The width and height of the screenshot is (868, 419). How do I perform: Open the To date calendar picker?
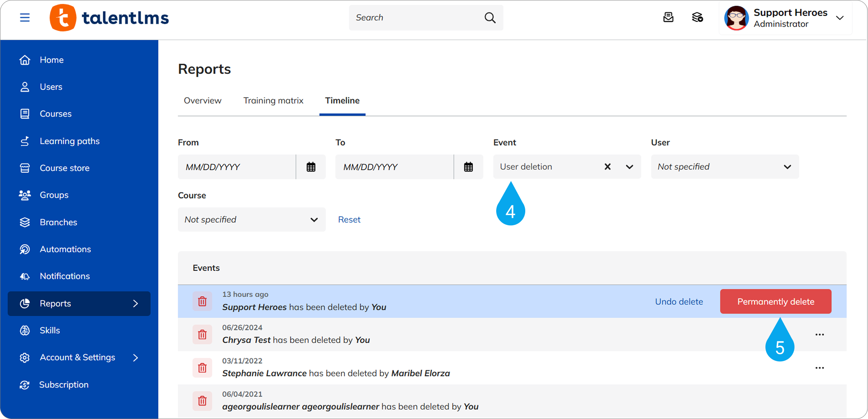click(x=468, y=167)
